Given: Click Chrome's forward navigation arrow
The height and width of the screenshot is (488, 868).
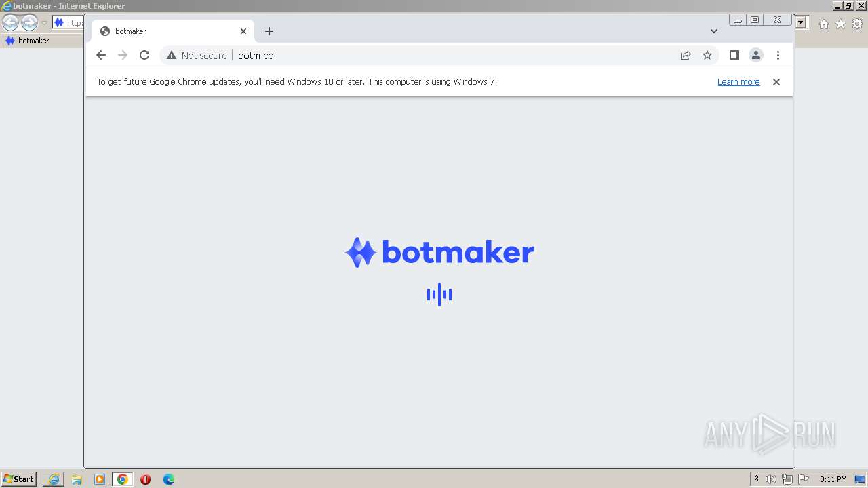Looking at the screenshot, I should pos(123,56).
